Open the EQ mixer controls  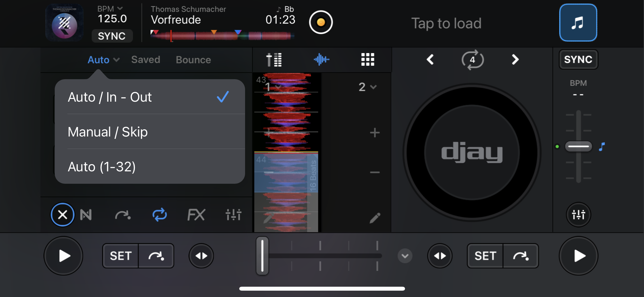pyautogui.click(x=234, y=215)
